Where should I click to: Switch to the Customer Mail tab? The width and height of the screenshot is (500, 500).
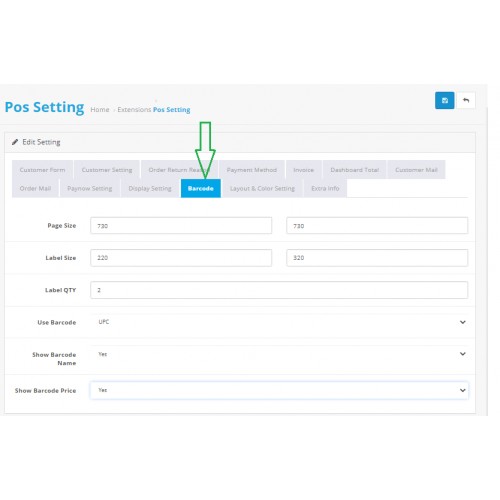[x=416, y=170]
